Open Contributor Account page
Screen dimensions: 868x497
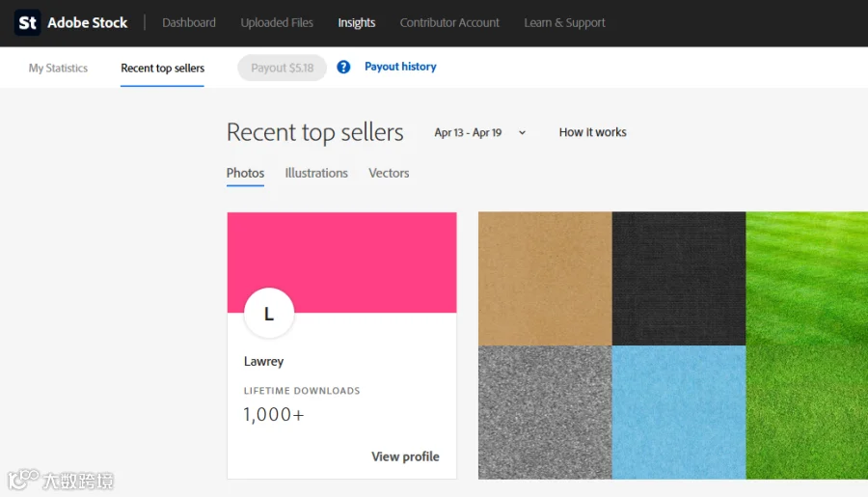tap(449, 23)
